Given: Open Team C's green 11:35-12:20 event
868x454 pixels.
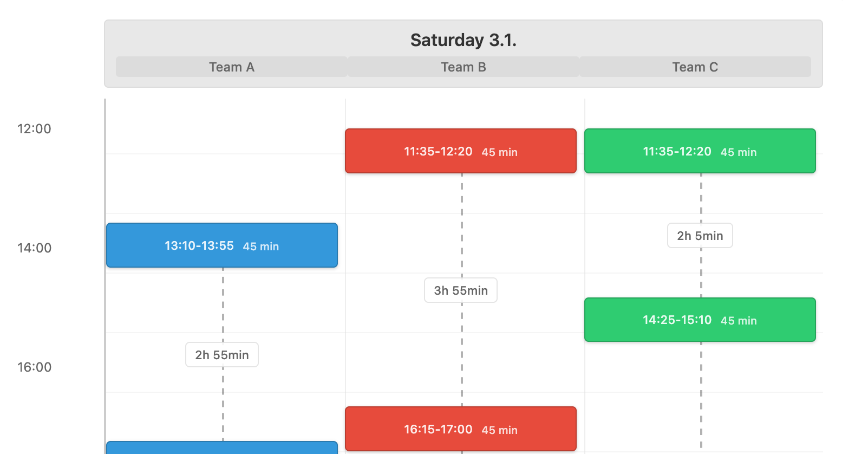Looking at the screenshot, I should [x=700, y=151].
